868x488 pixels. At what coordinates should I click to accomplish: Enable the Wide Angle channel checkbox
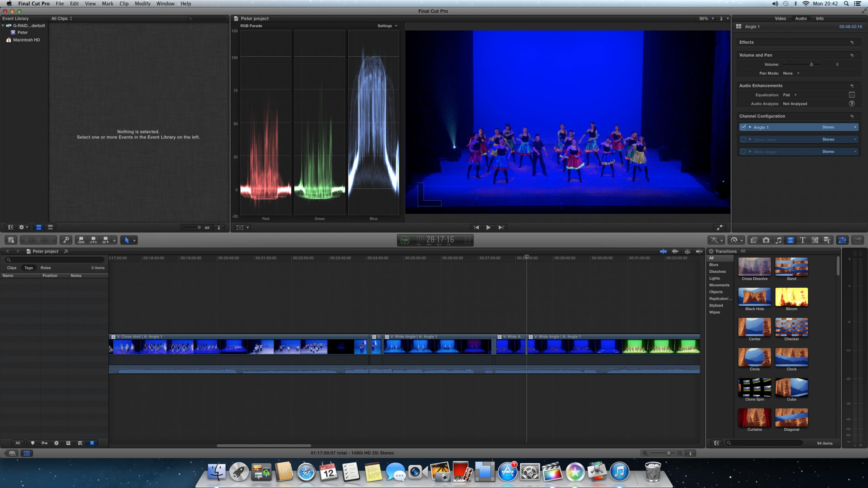click(x=743, y=151)
